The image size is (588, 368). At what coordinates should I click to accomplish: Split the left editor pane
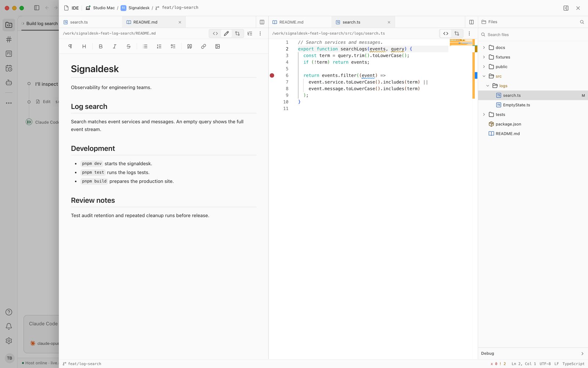[x=262, y=22]
